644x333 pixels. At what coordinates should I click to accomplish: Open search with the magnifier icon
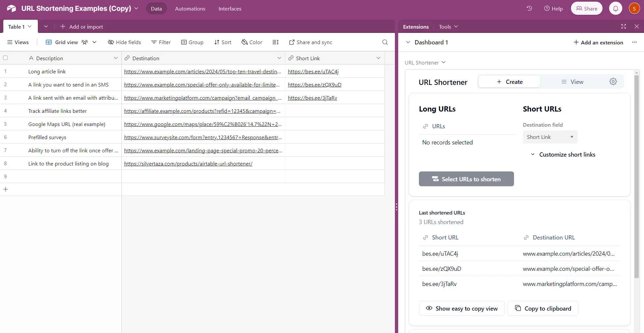click(x=385, y=42)
